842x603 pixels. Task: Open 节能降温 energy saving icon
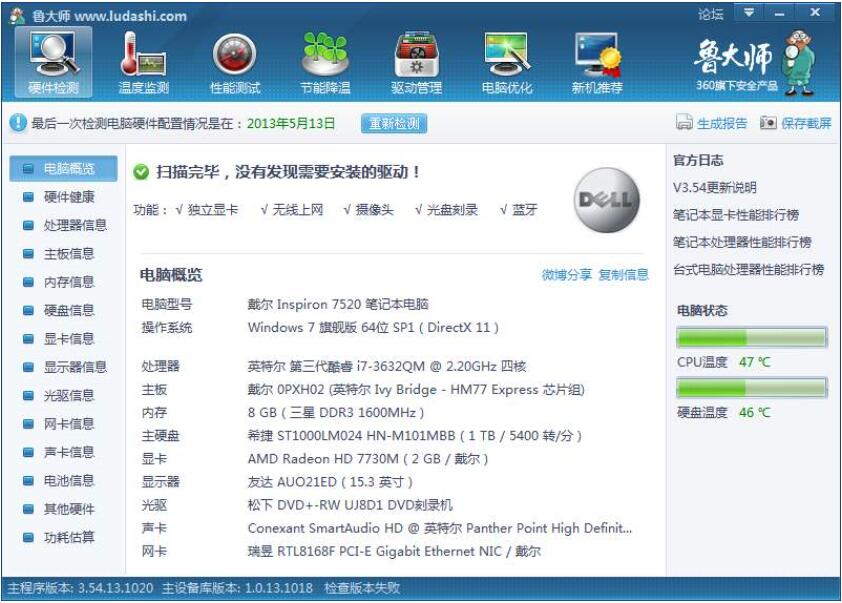click(325, 62)
